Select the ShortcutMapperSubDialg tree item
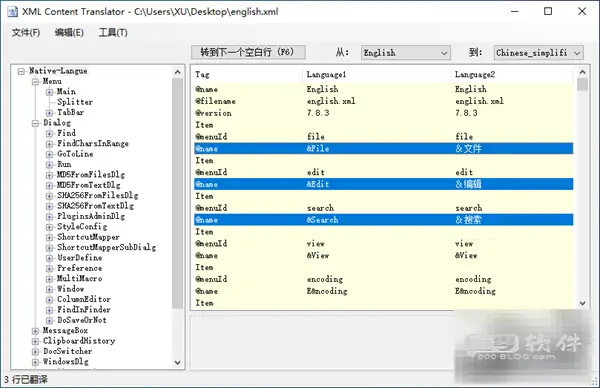600x388 pixels. click(x=106, y=247)
